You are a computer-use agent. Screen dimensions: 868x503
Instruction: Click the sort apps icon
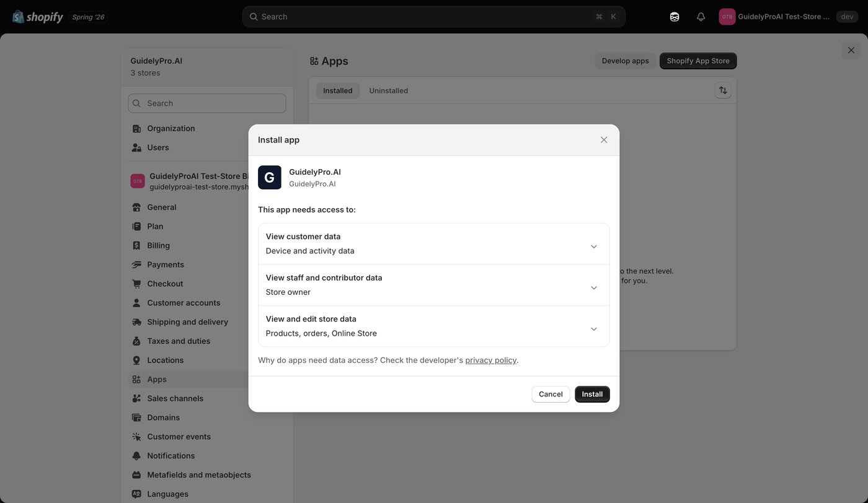[723, 90]
